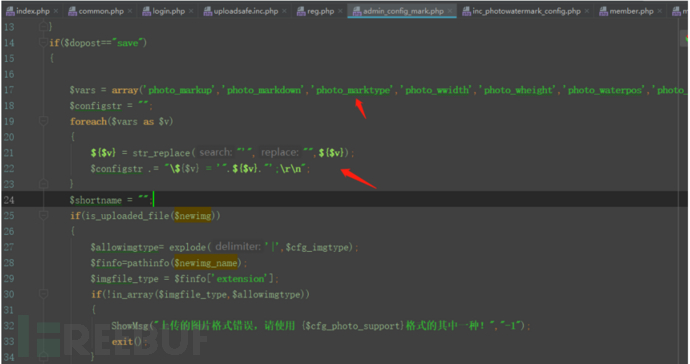Click the PHP file icon on the member.php tab
This screenshot has height=364, width=690.
click(x=604, y=11)
